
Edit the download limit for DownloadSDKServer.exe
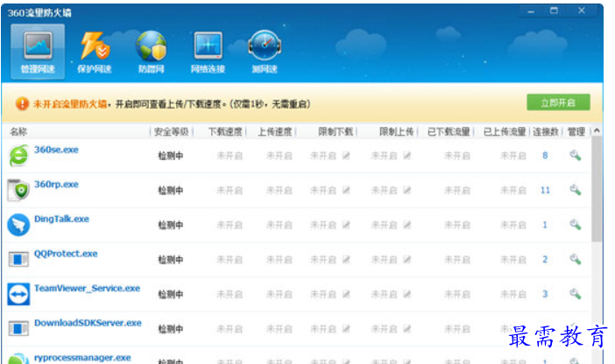click(x=346, y=329)
